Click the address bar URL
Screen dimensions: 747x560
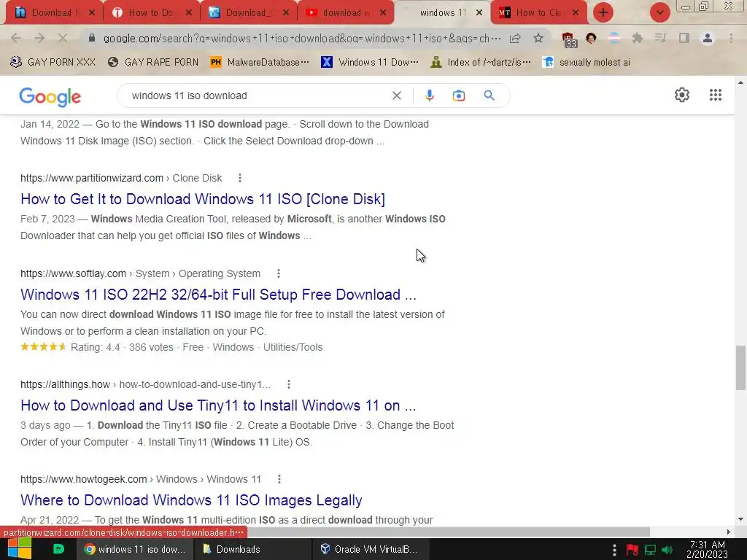point(302,38)
